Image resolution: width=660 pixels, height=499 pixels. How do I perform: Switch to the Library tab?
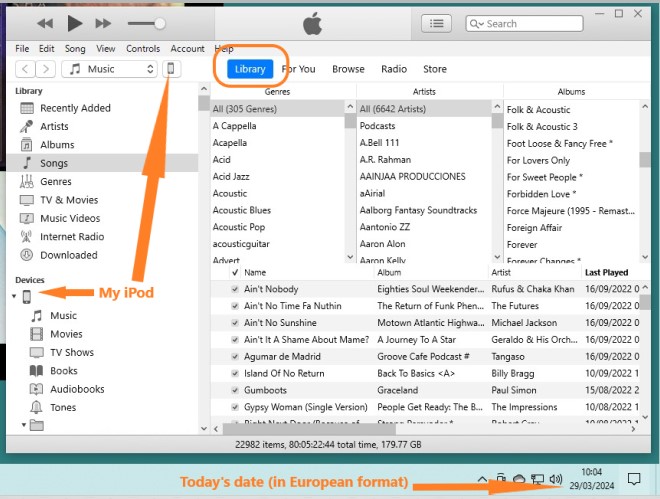point(250,69)
